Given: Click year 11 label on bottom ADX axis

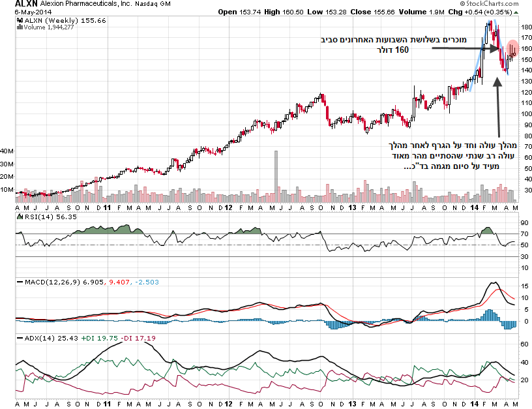Looking at the screenshot, I should coord(107,404).
